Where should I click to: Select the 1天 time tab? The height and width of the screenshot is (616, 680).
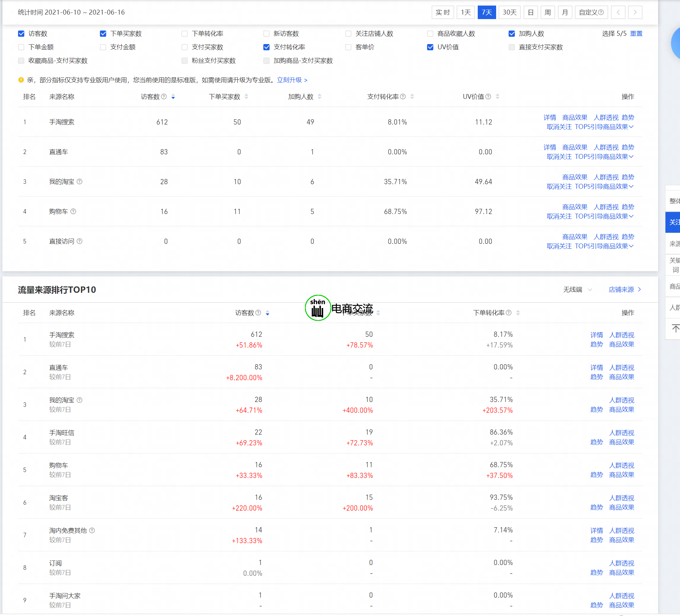pyautogui.click(x=466, y=12)
